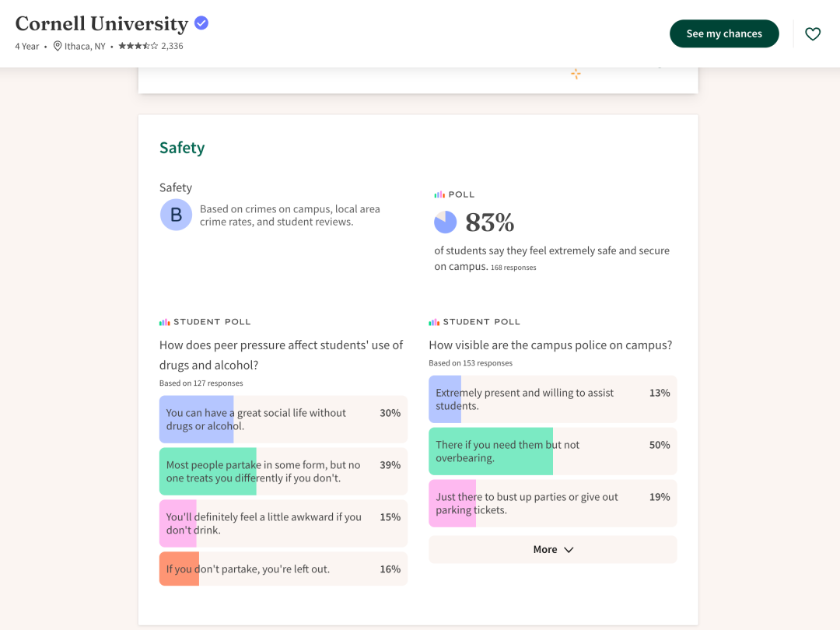Click the 50% value in police poll
Screen dimensions: 840x630
[x=660, y=445]
